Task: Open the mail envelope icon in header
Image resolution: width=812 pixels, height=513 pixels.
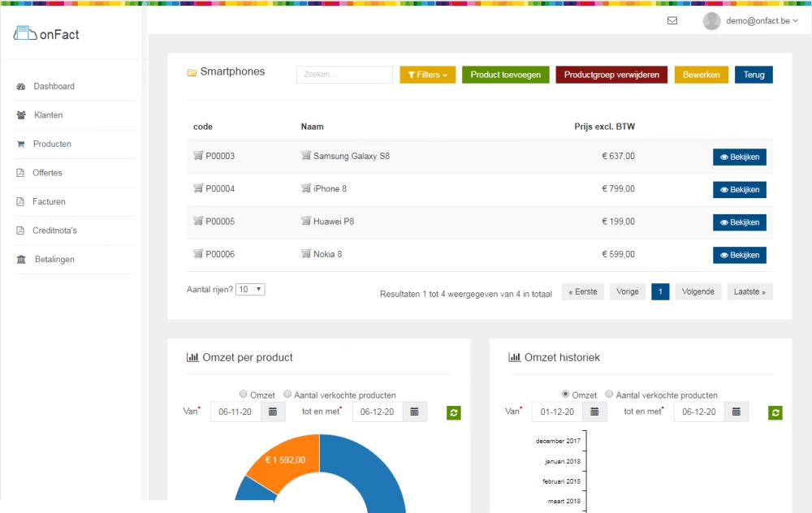Action: pyautogui.click(x=672, y=21)
